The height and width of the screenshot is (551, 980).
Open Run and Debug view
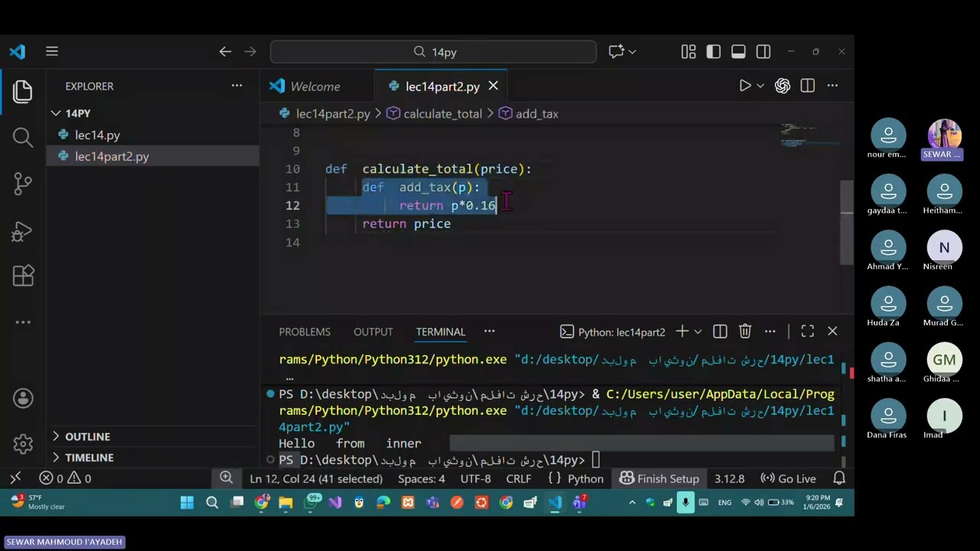tap(22, 230)
